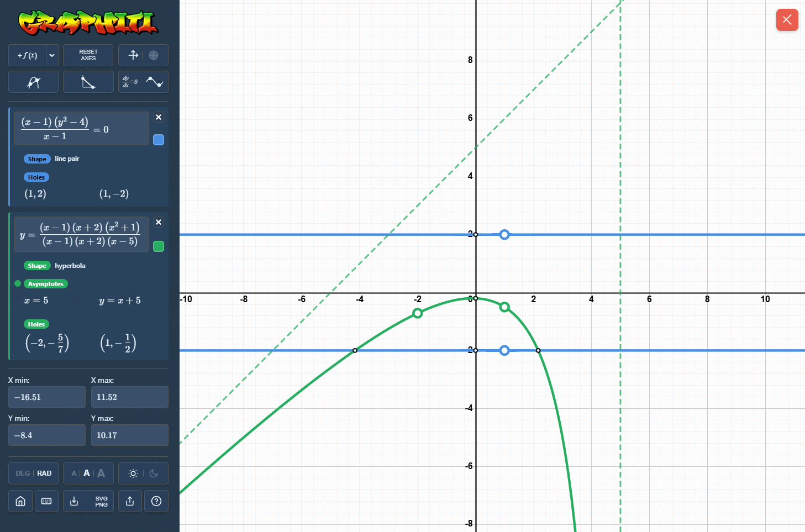Select the pan axes move icon
This screenshot has width=805, height=532.
click(133, 55)
